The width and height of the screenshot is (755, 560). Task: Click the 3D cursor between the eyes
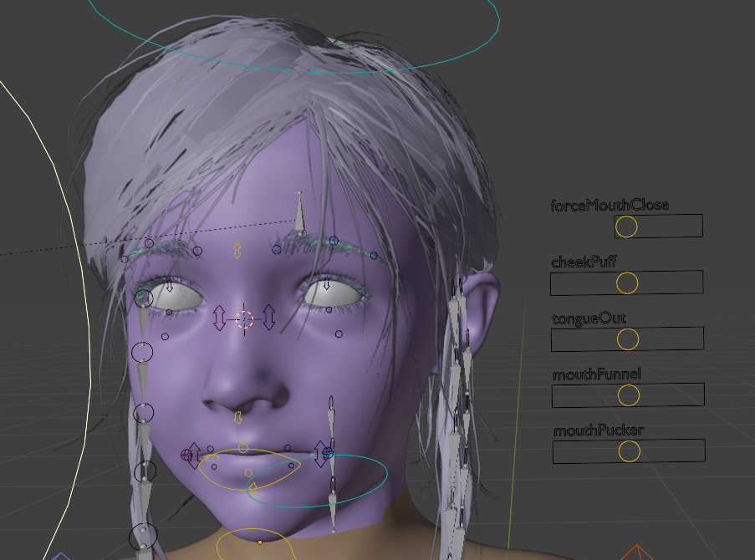(244, 318)
